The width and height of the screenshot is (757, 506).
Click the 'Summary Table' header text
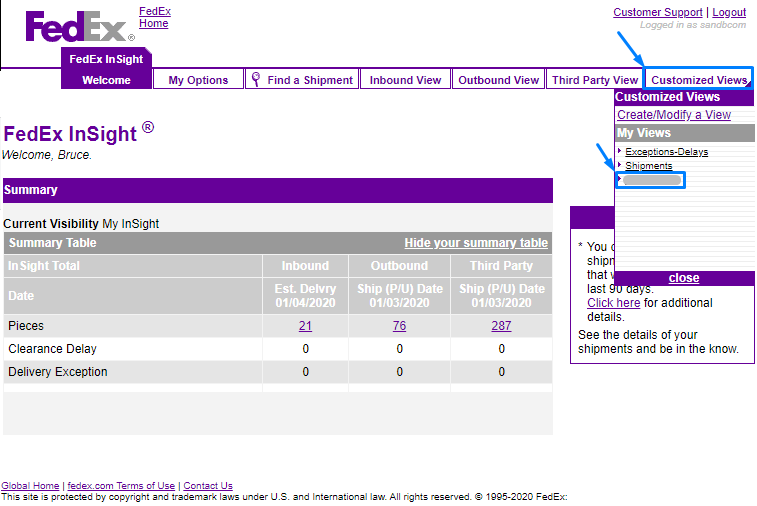tap(53, 243)
